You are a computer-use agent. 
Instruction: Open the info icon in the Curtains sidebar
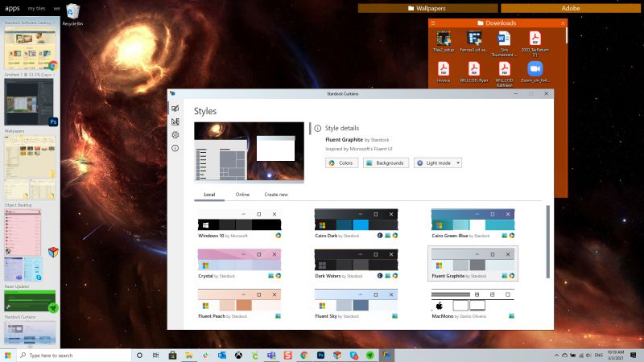click(175, 149)
